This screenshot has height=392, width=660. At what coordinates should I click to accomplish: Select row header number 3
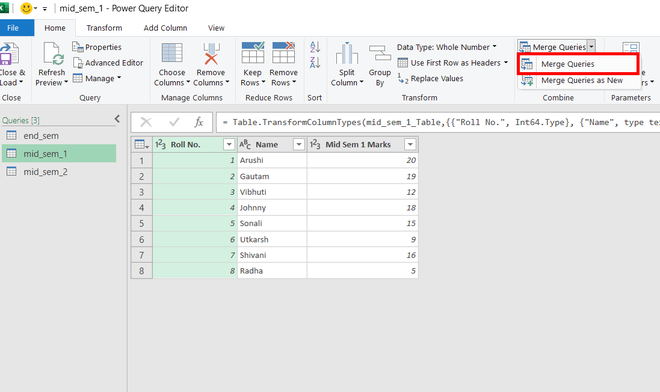click(x=141, y=192)
